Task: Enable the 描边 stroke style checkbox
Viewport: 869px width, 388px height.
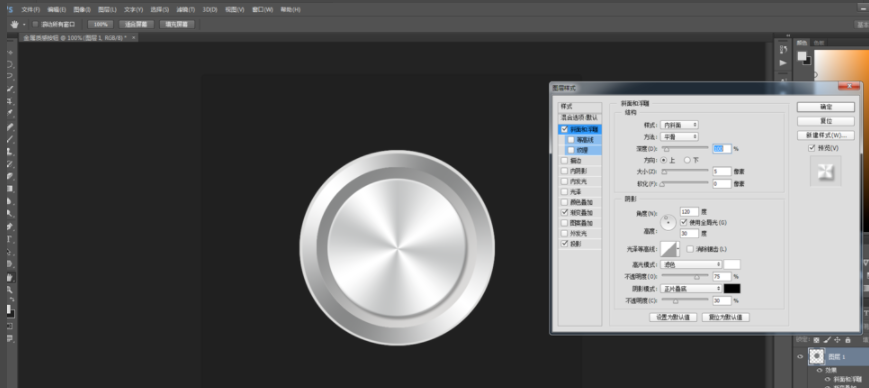Action: (x=565, y=160)
